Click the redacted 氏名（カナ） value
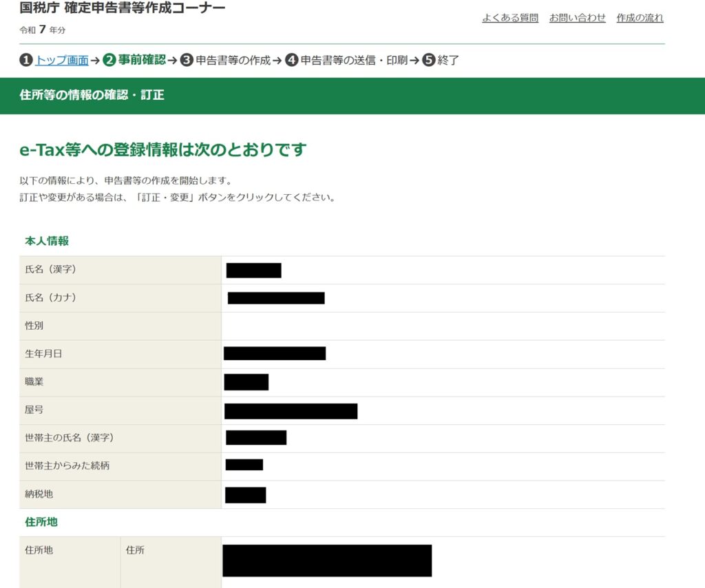Viewport: 705px width, 588px height. coord(276,298)
